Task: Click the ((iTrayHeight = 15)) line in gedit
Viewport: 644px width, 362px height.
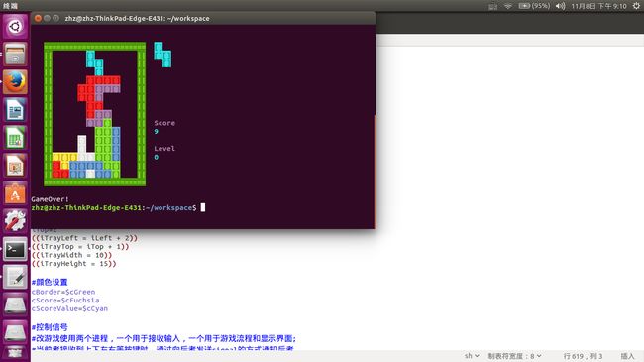Action: coord(74,264)
